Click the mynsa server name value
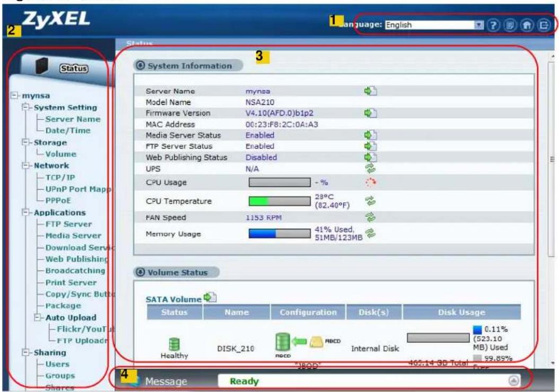Image resolution: width=559 pixels, height=392 pixels. point(258,92)
